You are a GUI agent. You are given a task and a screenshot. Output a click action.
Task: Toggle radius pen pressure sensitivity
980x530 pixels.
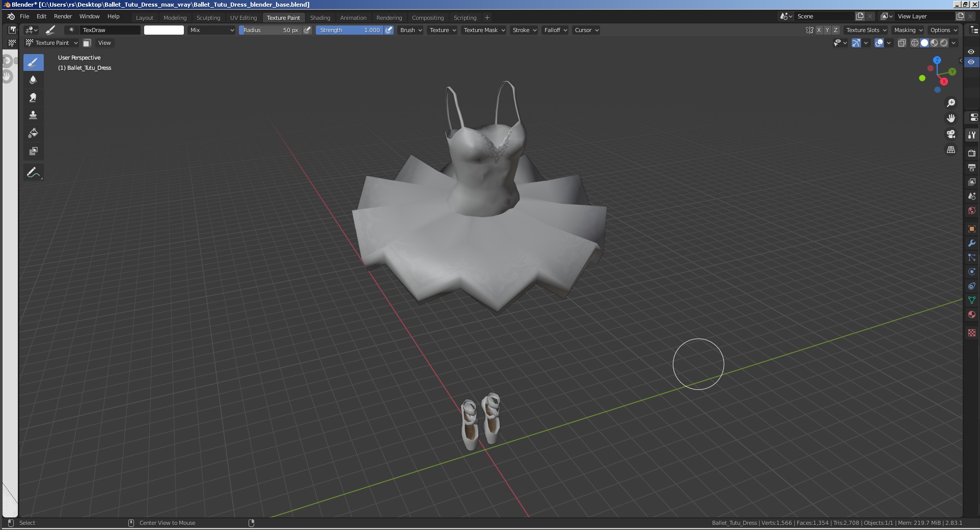point(307,30)
